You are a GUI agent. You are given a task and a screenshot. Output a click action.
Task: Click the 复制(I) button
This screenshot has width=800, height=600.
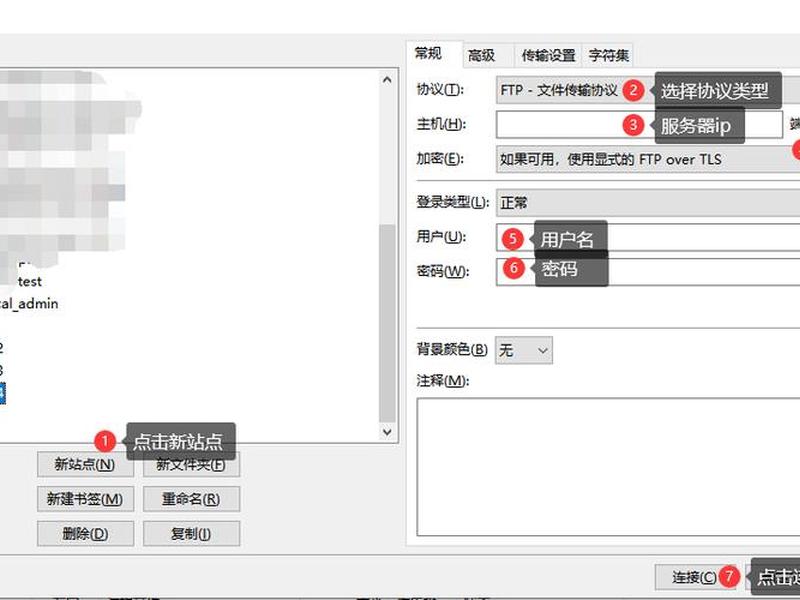click(191, 534)
